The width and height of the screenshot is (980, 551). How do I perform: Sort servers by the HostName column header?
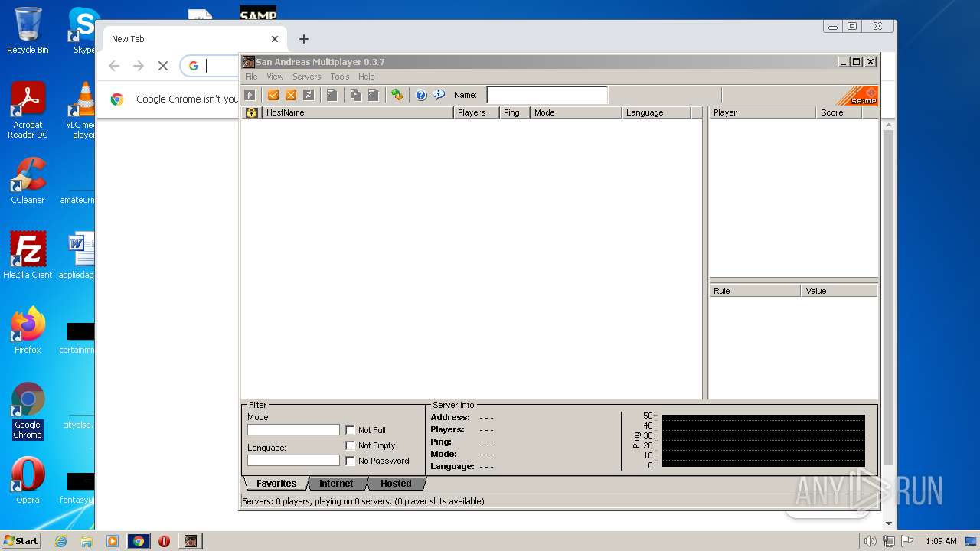point(358,112)
